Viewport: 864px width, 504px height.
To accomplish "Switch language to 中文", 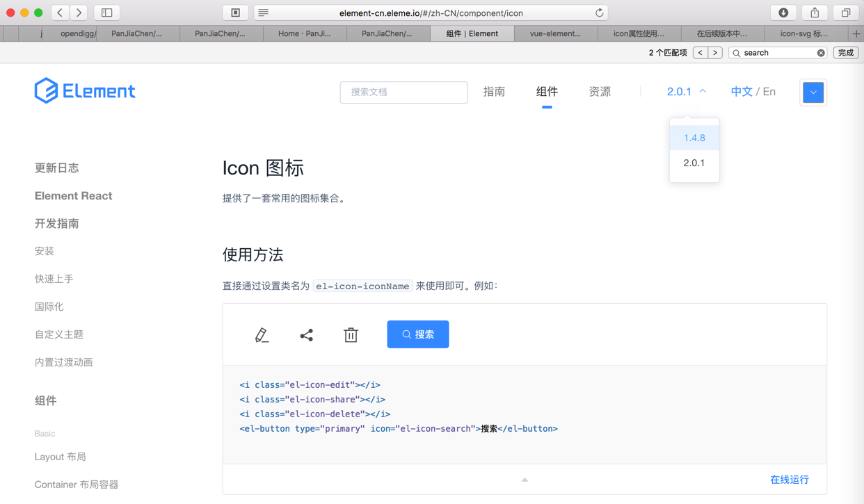I will tap(742, 92).
